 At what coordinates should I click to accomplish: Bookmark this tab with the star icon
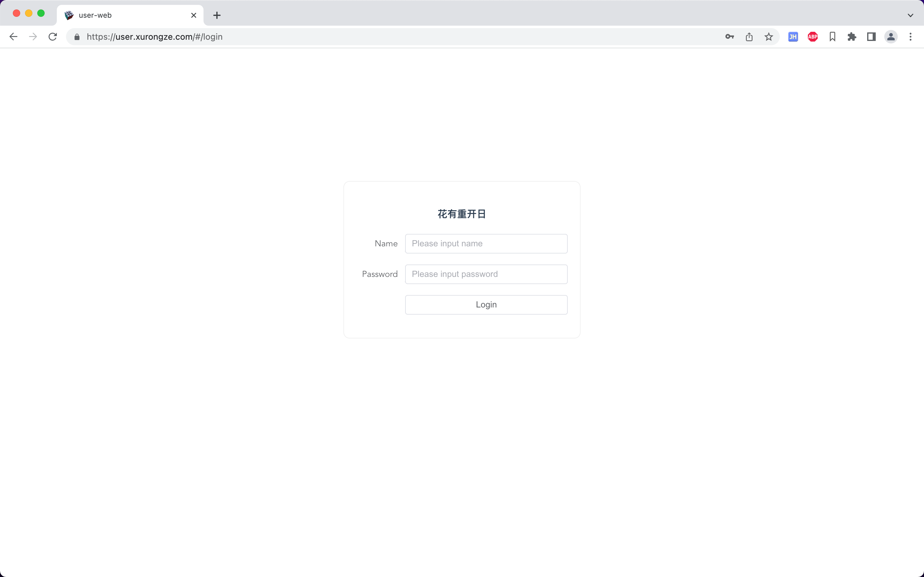point(769,37)
